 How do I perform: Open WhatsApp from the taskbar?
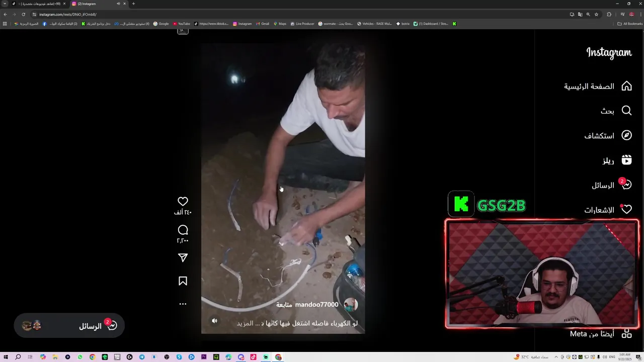[80, 357]
